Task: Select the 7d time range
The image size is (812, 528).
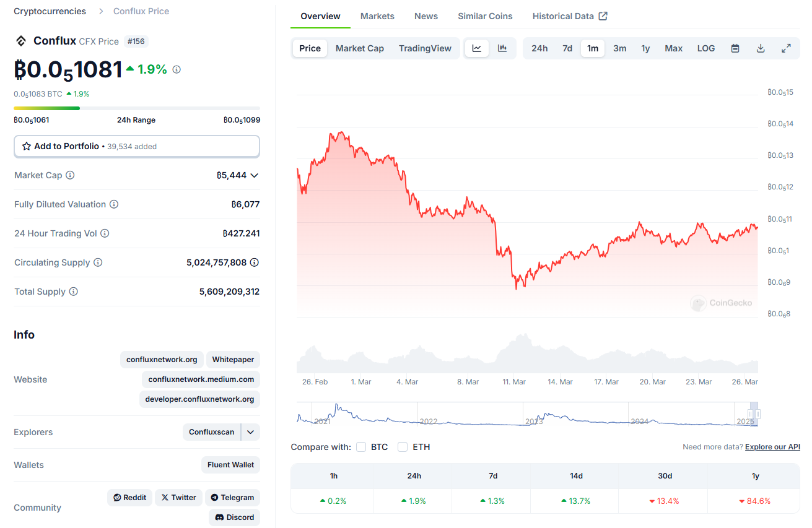Action: click(567, 48)
